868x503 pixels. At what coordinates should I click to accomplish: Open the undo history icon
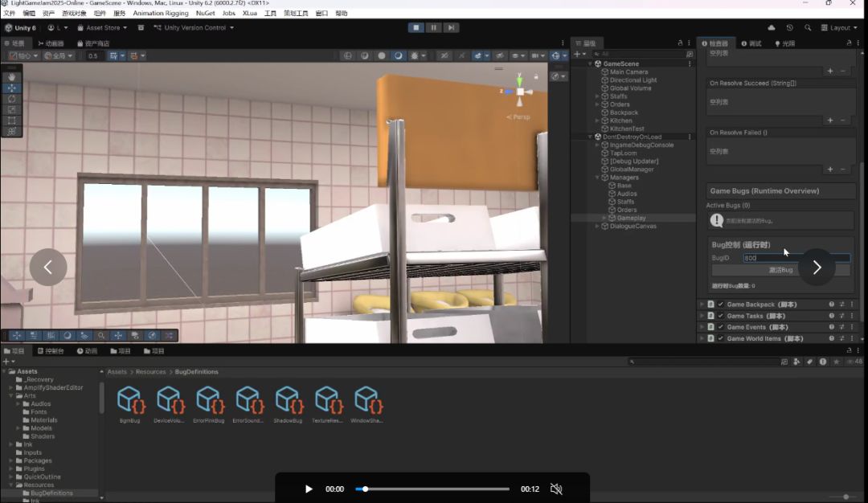[x=789, y=27]
